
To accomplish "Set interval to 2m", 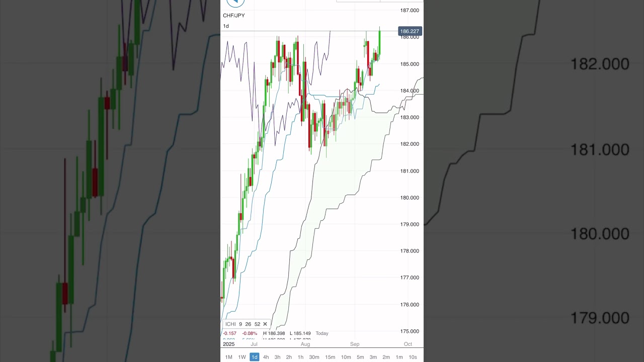I will click(x=386, y=357).
